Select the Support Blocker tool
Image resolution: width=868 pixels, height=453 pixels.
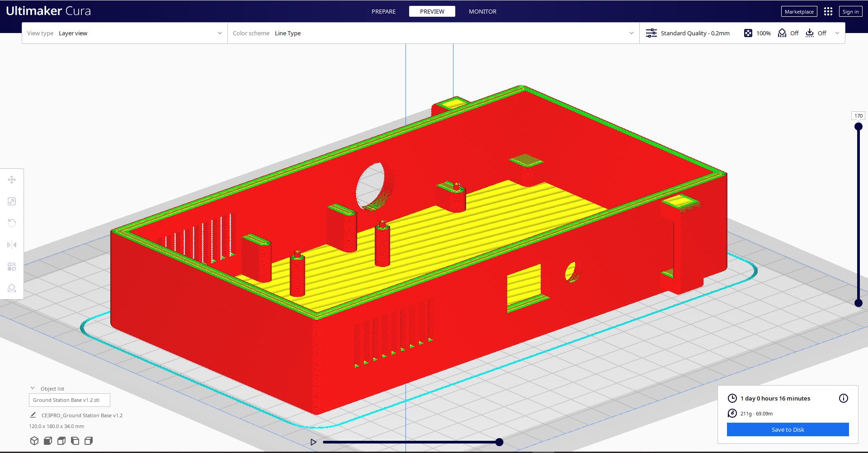pyautogui.click(x=12, y=288)
